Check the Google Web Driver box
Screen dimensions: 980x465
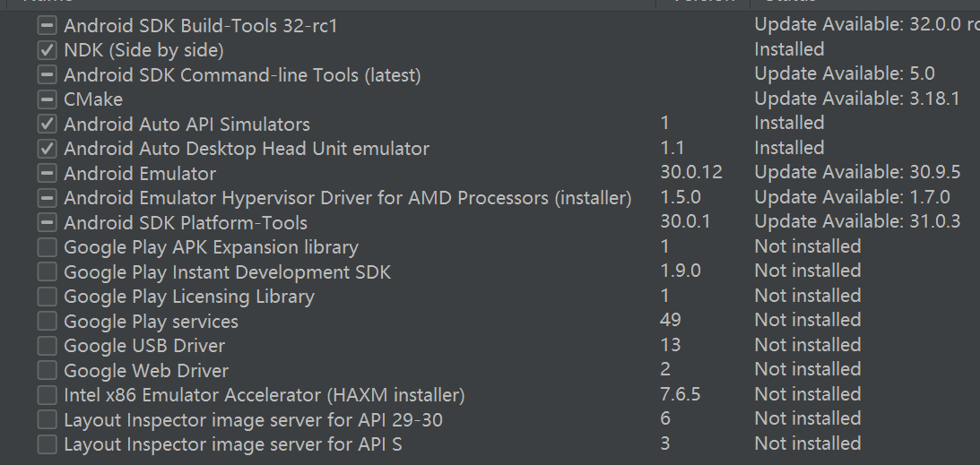[47, 371]
